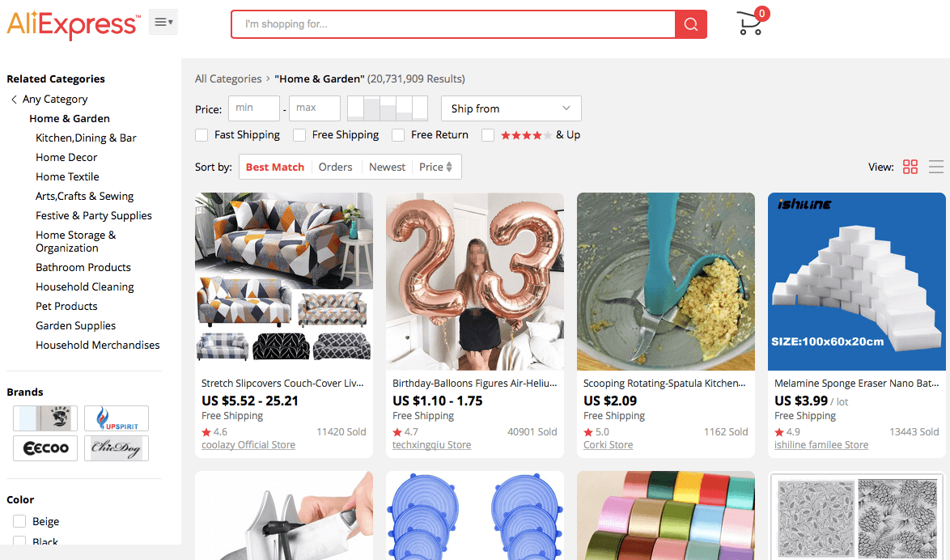This screenshot has height=560, width=950.
Task: Go back to Any Category
Action: (55, 100)
